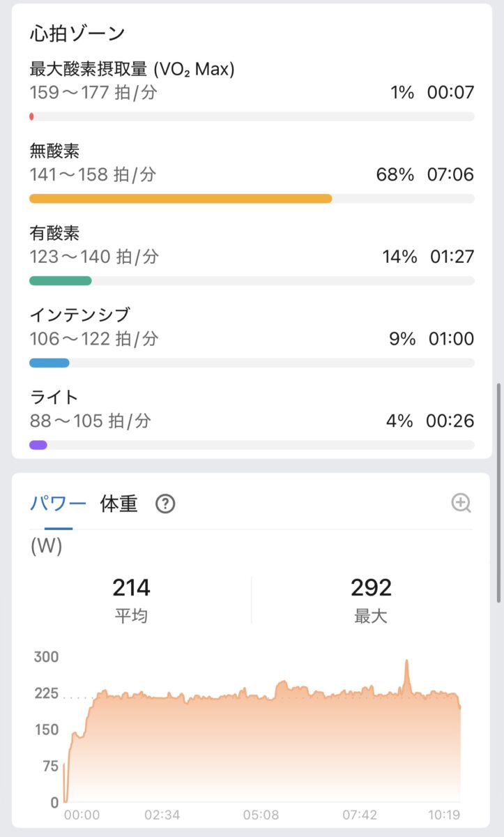This screenshot has height=837, width=504.
Task: Switch to the 体重 tab
Action: (x=119, y=504)
